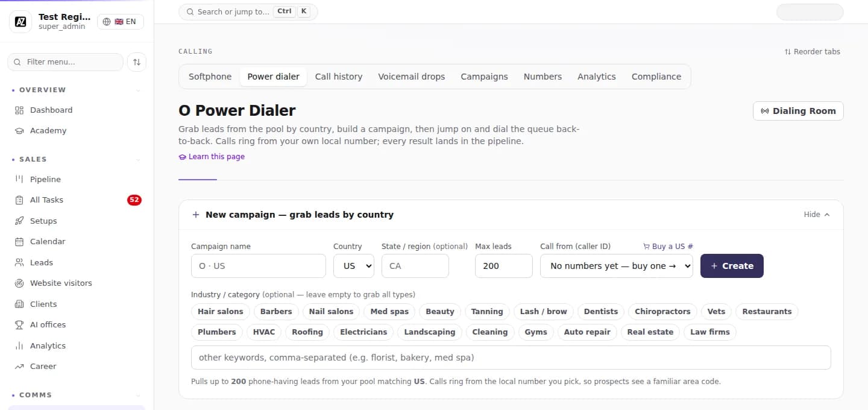Open the calling Analytics tab

(x=597, y=77)
